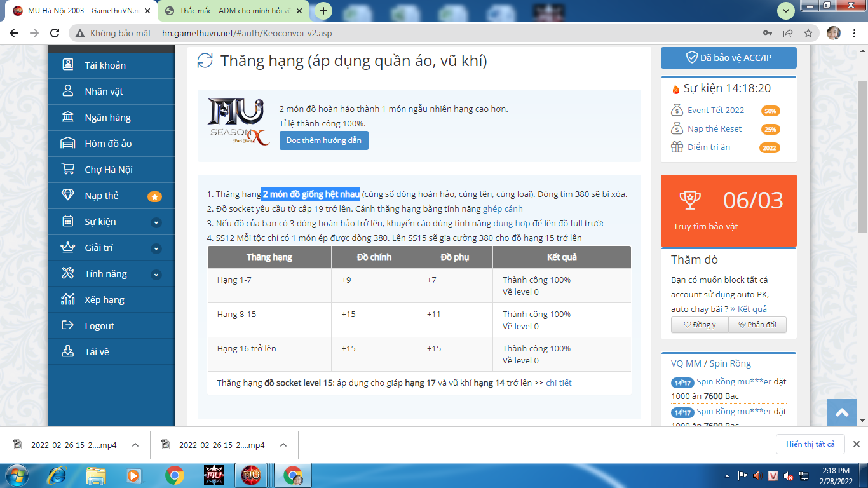The image size is (868, 488).
Task: Click the Ngân hàng bank icon
Action: 67,118
